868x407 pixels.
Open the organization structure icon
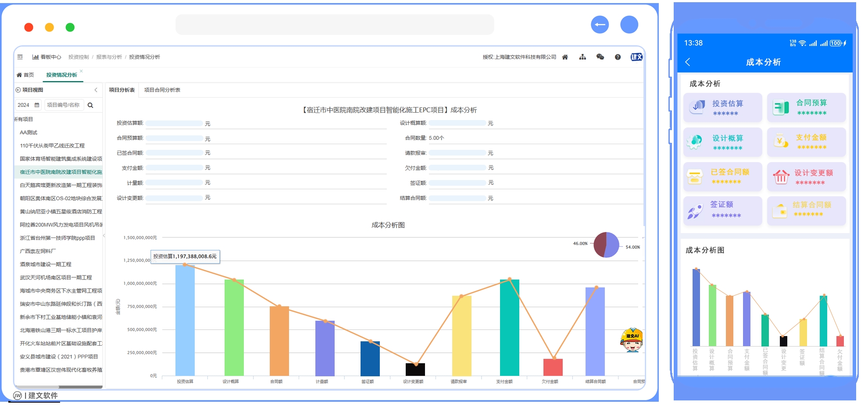tap(582, 57)
